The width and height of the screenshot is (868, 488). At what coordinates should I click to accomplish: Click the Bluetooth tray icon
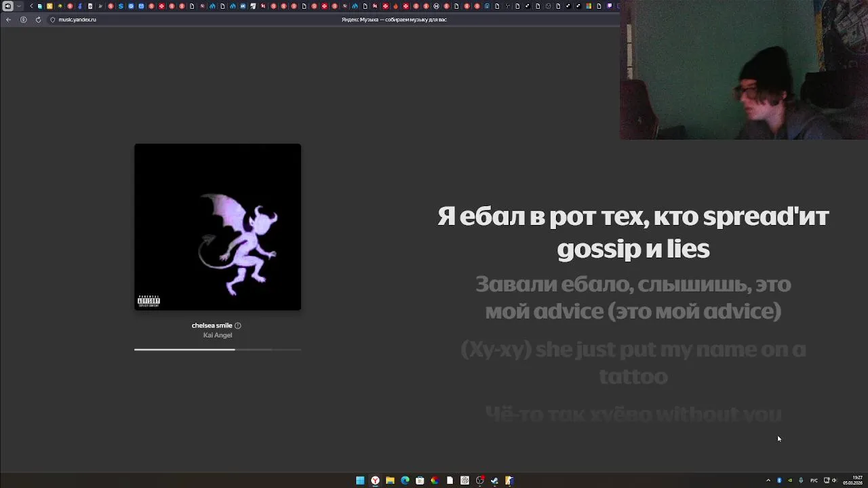(779, 481)
